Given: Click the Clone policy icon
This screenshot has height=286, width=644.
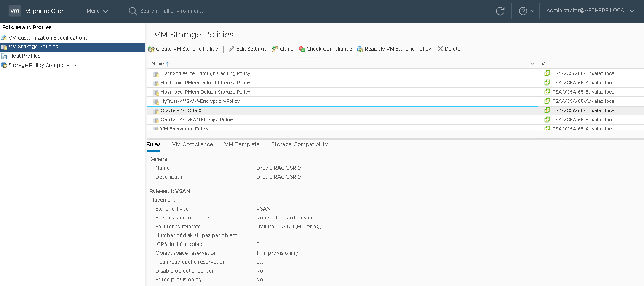Looking at the screenshot, I should click(x=275, y=49).
